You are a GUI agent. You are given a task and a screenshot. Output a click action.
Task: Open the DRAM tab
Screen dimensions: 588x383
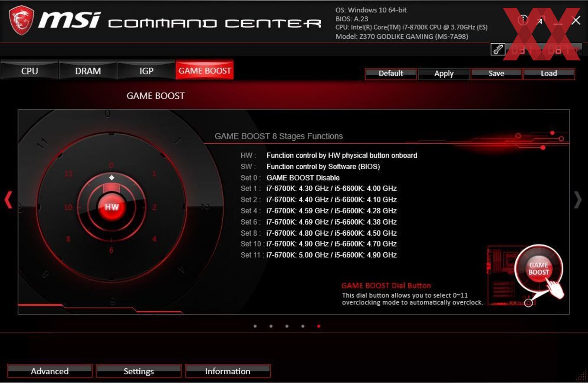(x=88, y=71)
